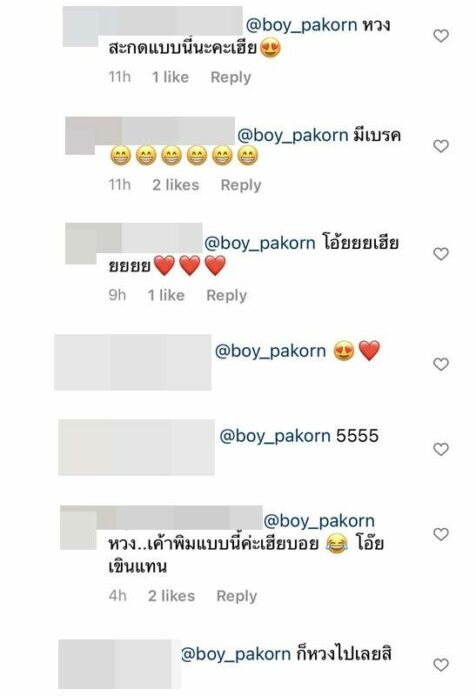Like the comment with six grinning emojis

point(440,146)
